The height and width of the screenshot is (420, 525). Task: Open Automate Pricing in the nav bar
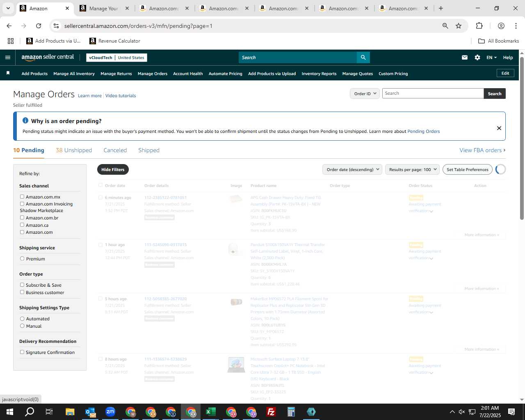point(226,74)
